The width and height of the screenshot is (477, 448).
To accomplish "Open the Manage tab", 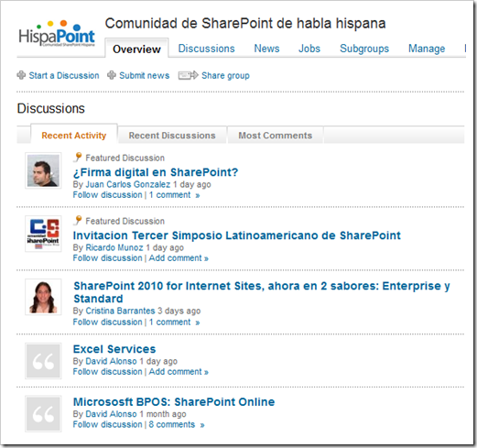I will point(427,49).
